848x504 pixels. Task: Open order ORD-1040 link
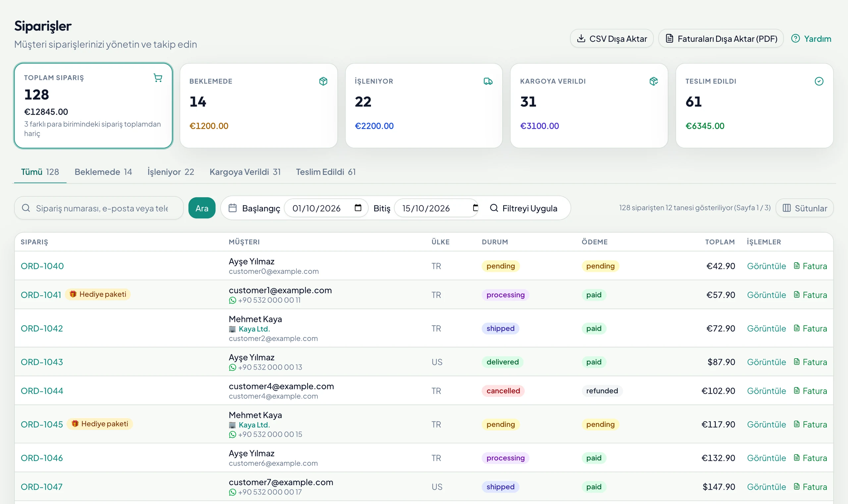coord(42,266)
